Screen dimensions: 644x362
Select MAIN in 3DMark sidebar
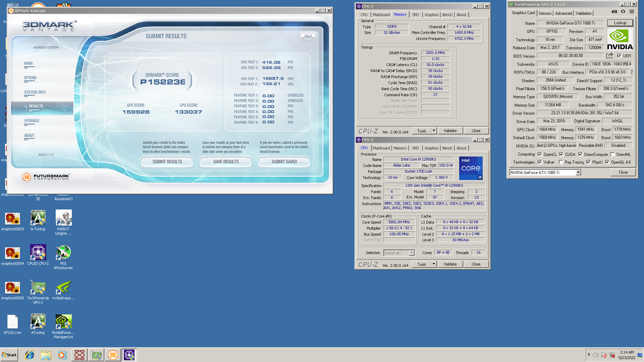coord(29,63)
